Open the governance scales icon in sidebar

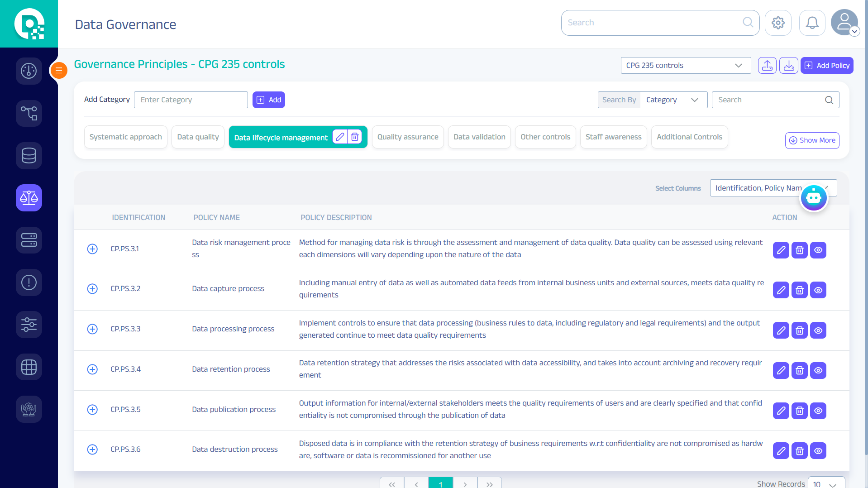pyautogui.click(x=29, y=198)
